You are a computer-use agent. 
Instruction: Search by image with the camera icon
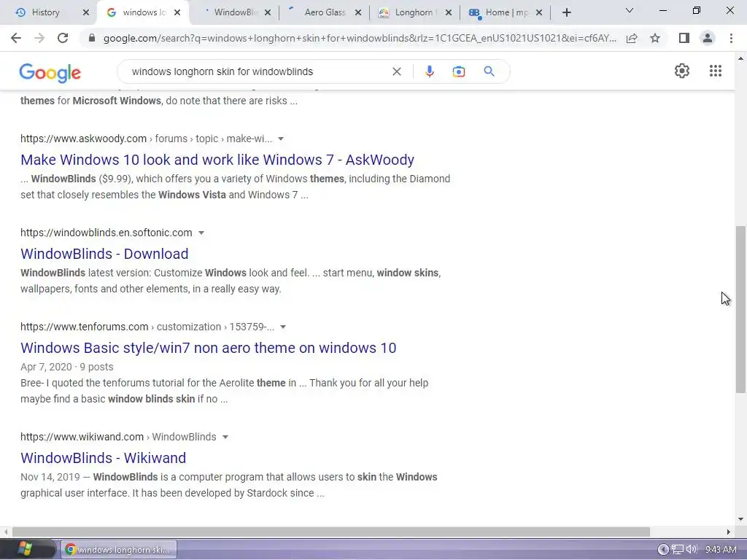[x=458, y=71]
